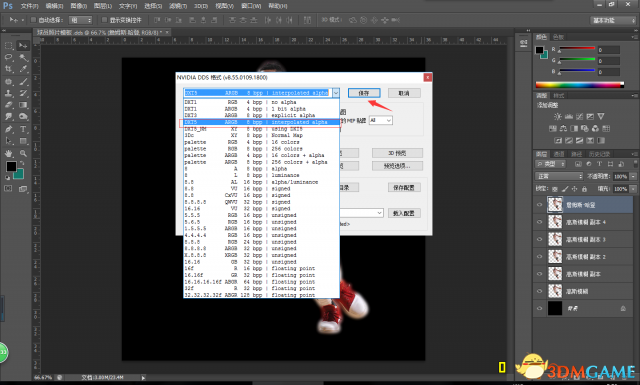
Task: Open the fill slider arrow
Action: coord(633,189)
